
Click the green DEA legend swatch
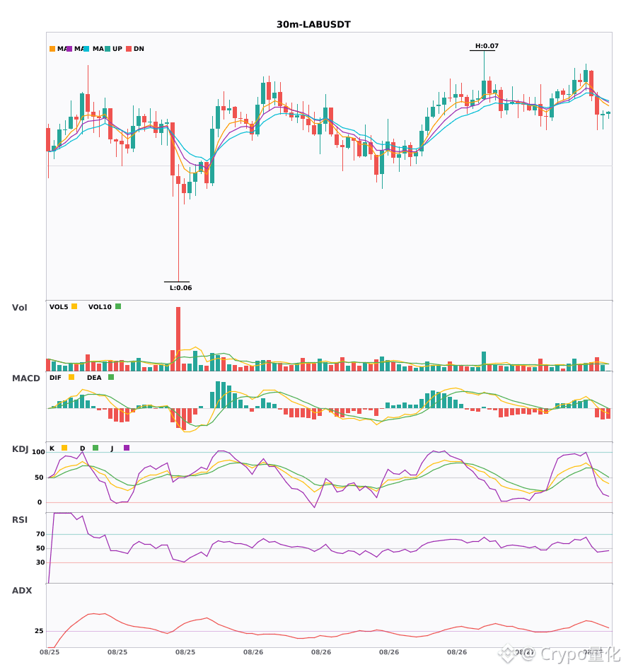pos(111,377)
